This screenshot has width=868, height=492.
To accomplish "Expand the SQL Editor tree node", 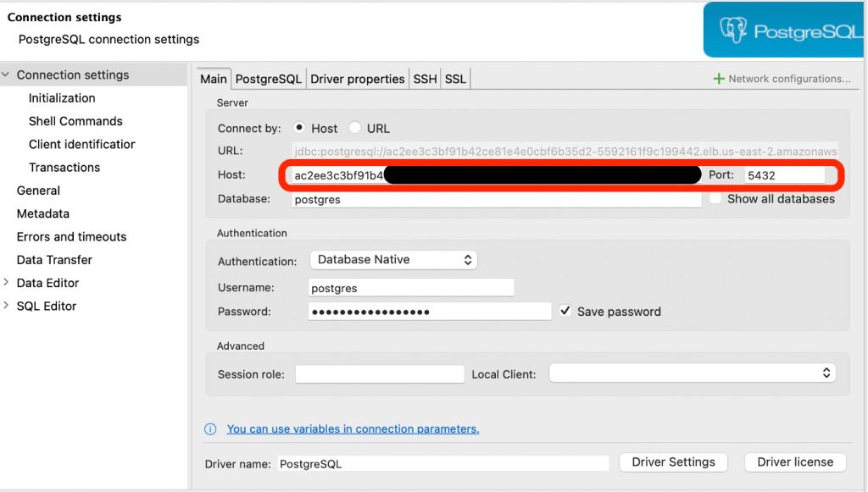I will (6, 306).
